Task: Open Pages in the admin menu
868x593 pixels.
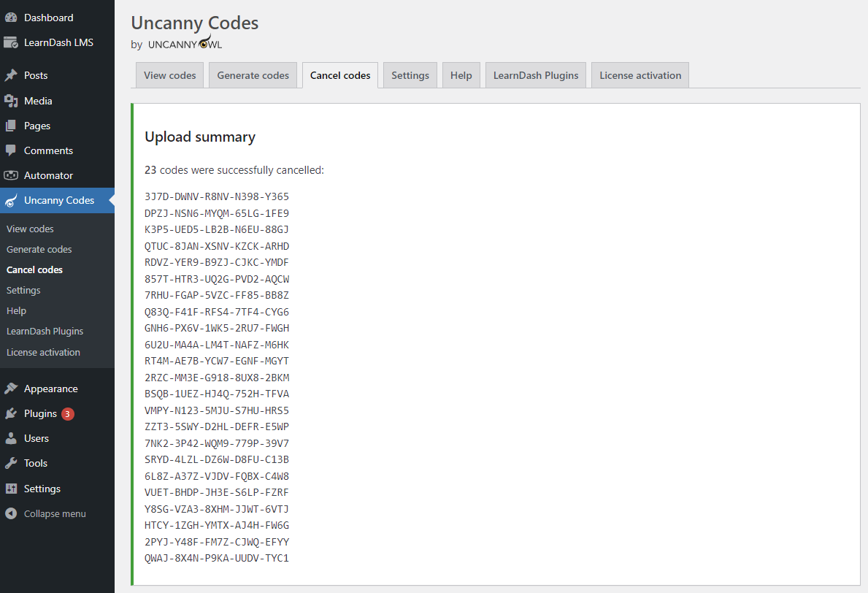Action: click(x=37, y=126)
